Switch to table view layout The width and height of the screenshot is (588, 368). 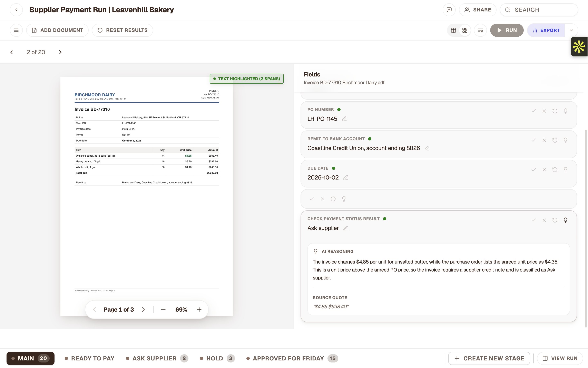point(453,30)
